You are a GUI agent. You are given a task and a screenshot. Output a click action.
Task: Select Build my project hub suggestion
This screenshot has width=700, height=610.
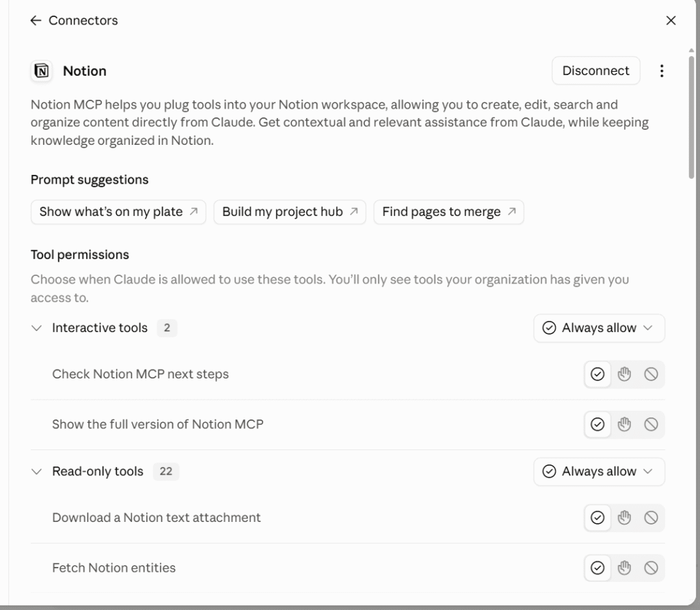coord(290,212)
